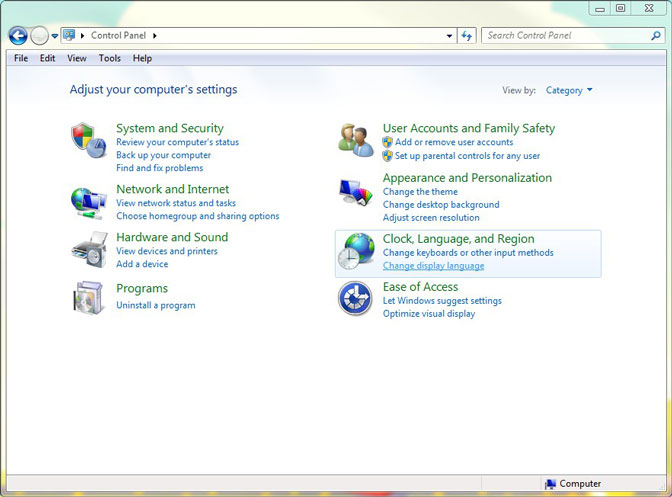
Task: Open Appearance and Personalization heading link
Action: click(467, 178)
